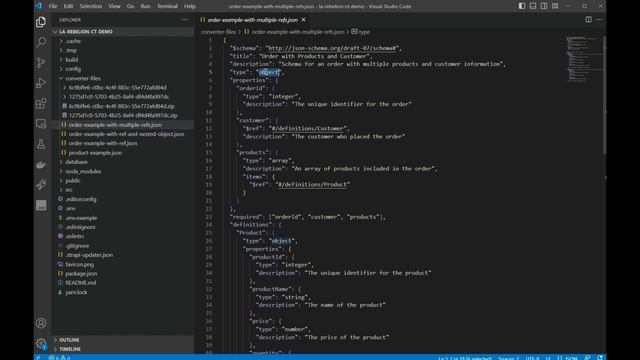Image resolution: width=640 pixels, height=360 pixels.
Task: Click the editor vertical scrollbar thumb
Action: (x=604, y=95)
